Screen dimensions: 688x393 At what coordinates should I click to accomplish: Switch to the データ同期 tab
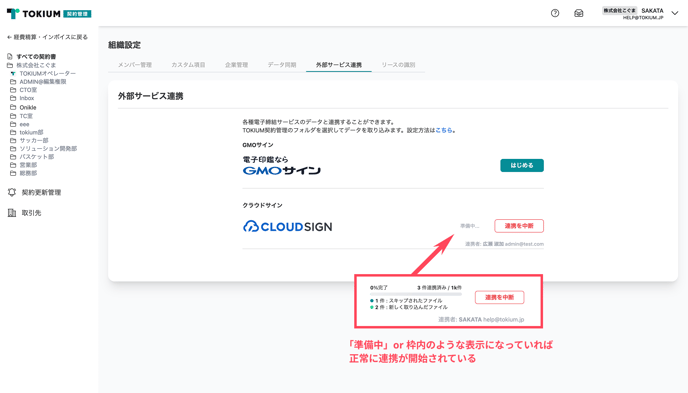282,65
